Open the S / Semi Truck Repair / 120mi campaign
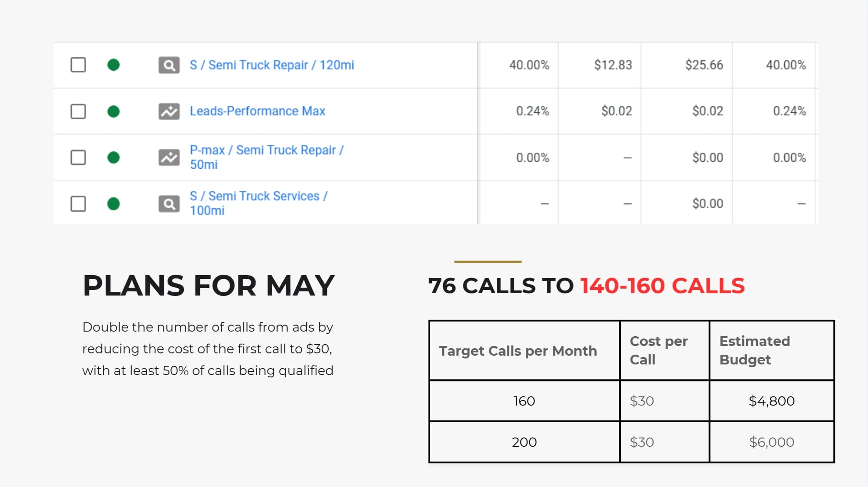868x487 pixels. (x=272, y=65)
